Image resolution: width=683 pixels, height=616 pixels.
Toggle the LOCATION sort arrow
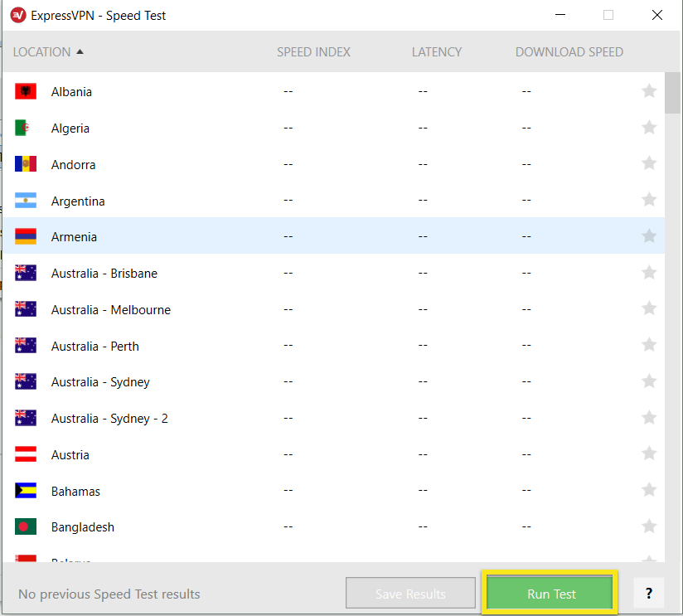(x=80, y=51)
